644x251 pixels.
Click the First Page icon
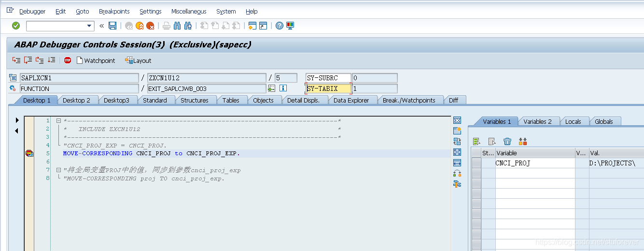(204, 26)
